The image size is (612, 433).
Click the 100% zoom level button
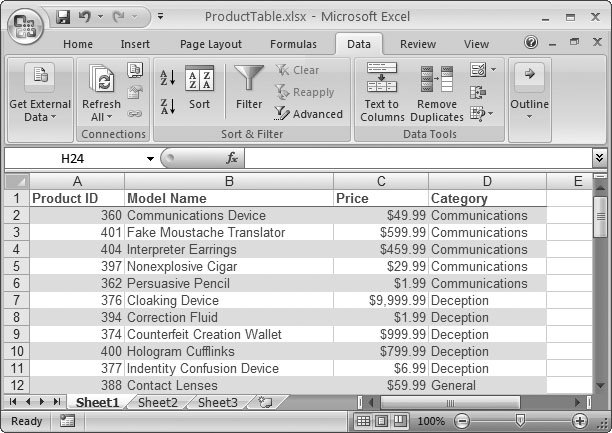[432, 421]
